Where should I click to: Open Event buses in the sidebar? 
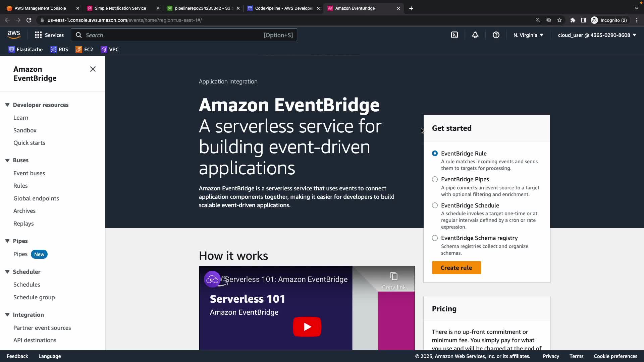point(29,173)
